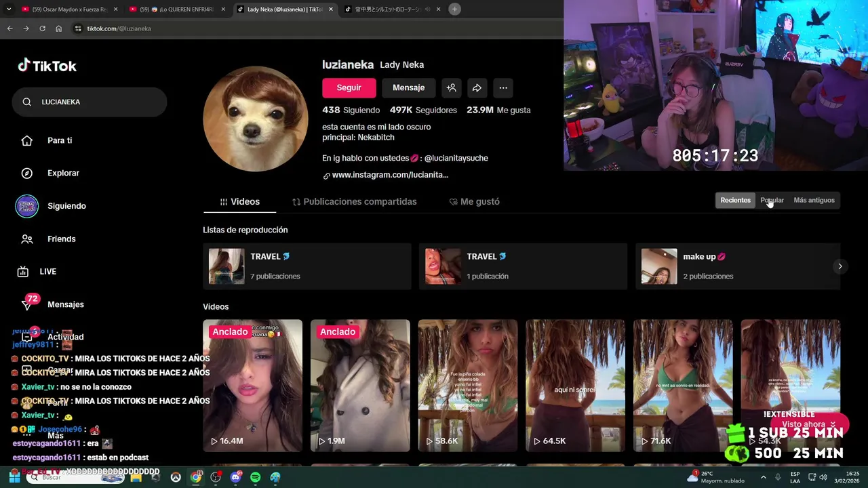This screenshot has height=488, width=868.
Task: Open the Explorar compass icon
Action: (27, 173)
